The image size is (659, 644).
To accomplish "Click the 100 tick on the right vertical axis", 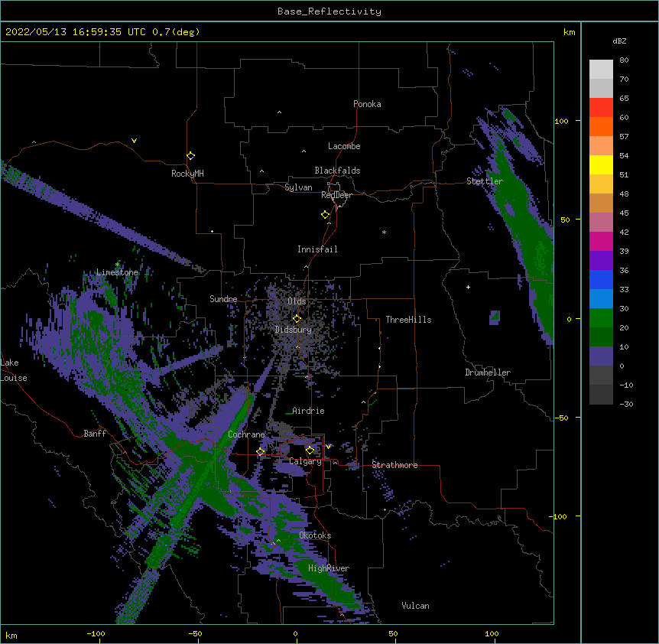I will [561, 121].
